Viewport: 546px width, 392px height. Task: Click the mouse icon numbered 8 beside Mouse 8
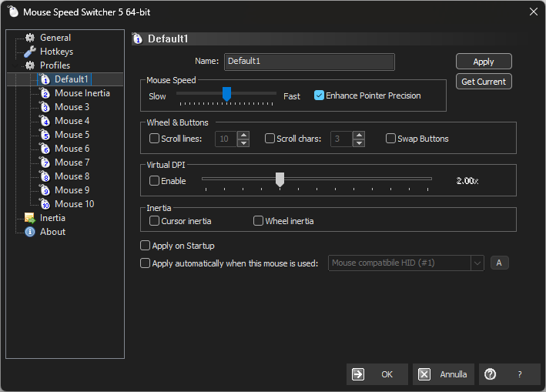45,176
